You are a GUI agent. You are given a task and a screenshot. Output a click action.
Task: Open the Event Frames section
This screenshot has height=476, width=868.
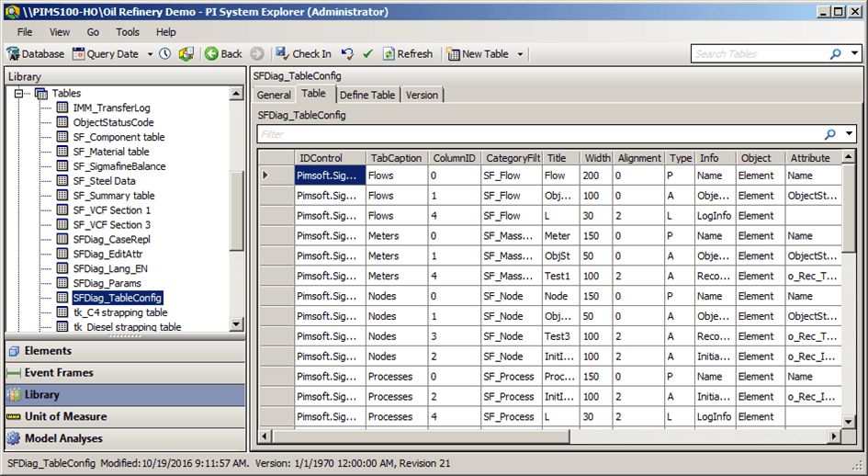click(125, 373)
